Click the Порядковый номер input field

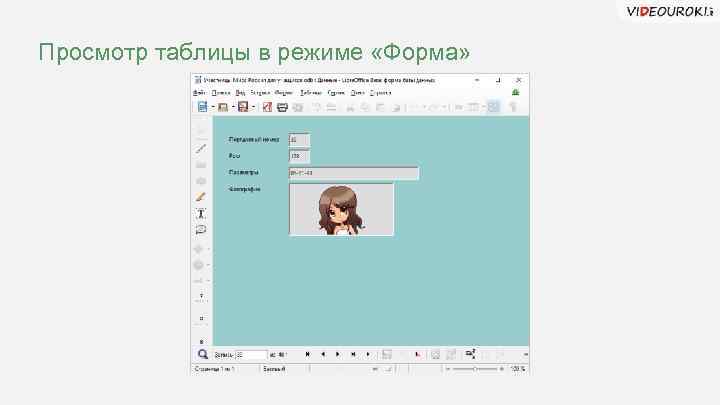[x=299, y=140]
